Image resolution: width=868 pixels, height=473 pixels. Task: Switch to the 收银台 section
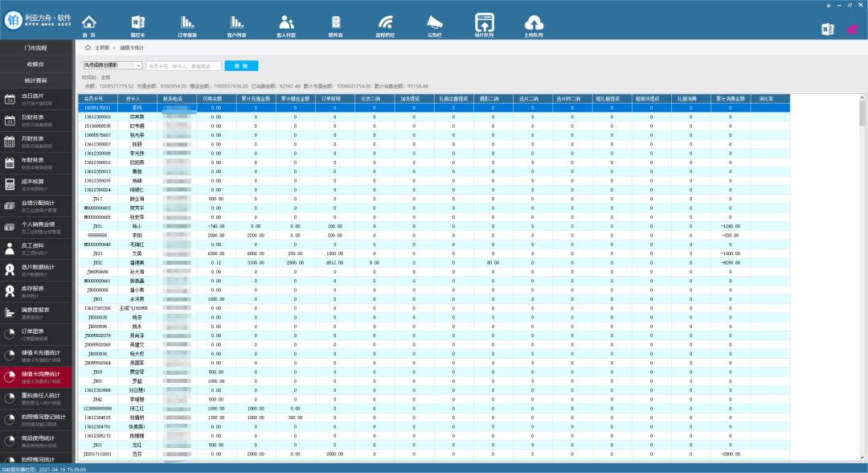[x=36, y=64]
